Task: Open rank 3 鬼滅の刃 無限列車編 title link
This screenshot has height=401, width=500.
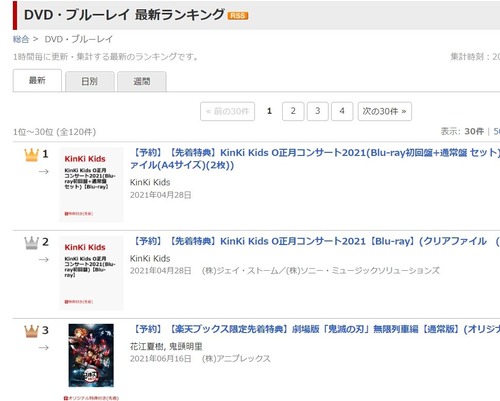Action: click(x=315, y=329)
